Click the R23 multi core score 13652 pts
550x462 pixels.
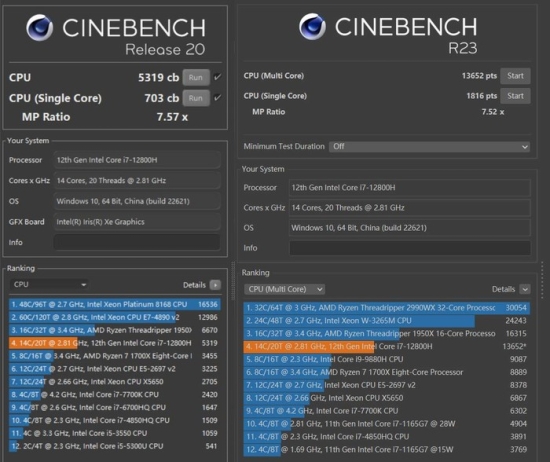pos(479,76)
